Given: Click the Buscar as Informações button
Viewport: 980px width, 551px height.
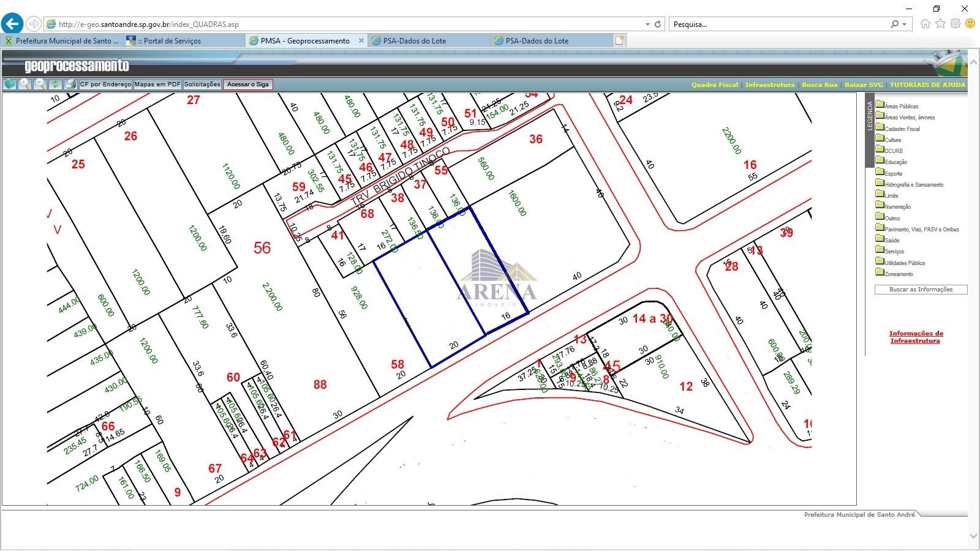Looking at the screenshot, I should click(921, 290).
